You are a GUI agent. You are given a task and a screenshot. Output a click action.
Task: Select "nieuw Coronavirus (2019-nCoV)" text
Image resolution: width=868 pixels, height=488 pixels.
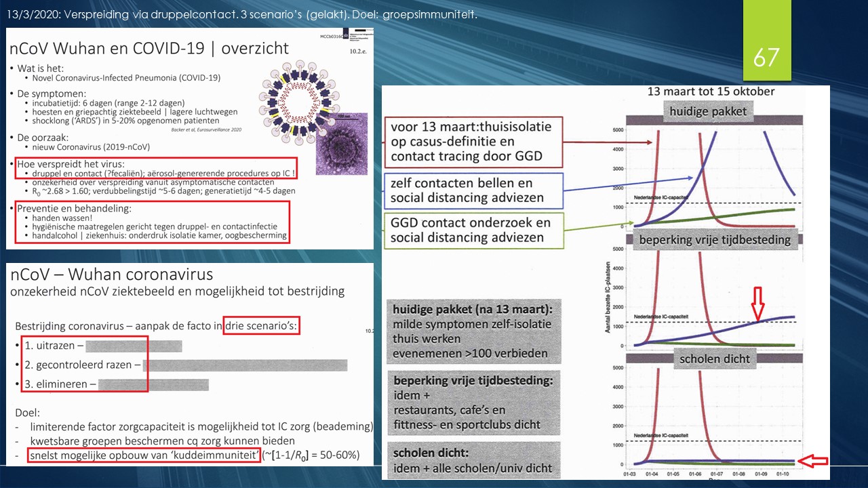pyautogui.click(x=90, y=146)
